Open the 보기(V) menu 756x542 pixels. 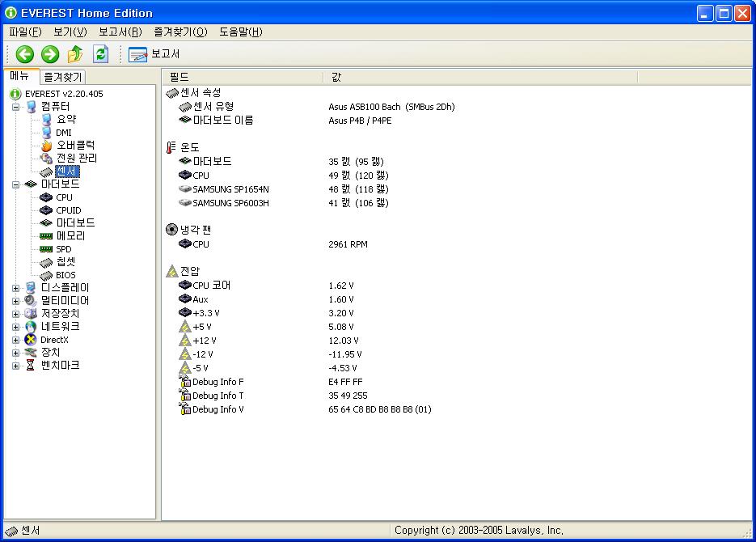coord(70,32)
